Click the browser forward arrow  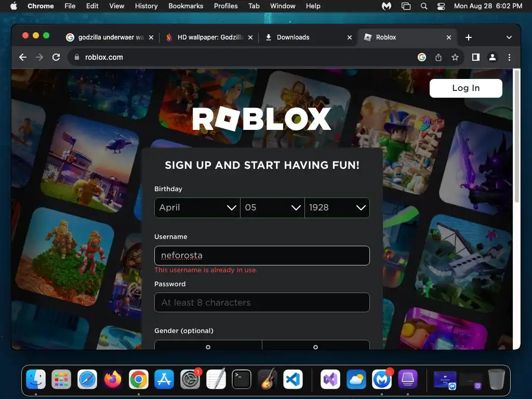[39, 57]
